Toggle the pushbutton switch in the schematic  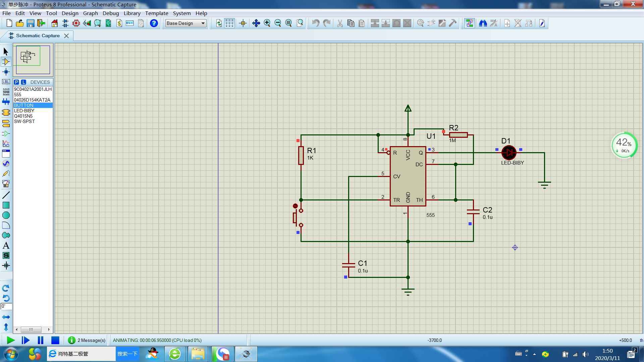(x=295, y=206)
